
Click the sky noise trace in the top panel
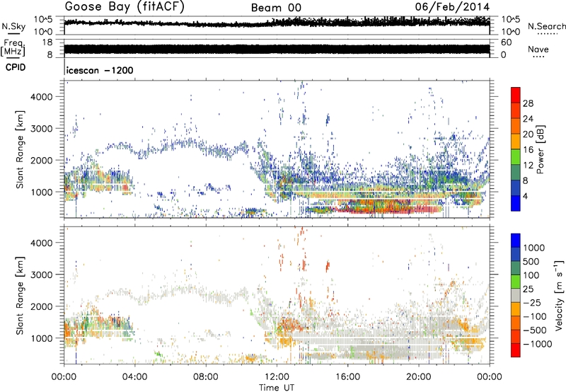click(277, 23)
